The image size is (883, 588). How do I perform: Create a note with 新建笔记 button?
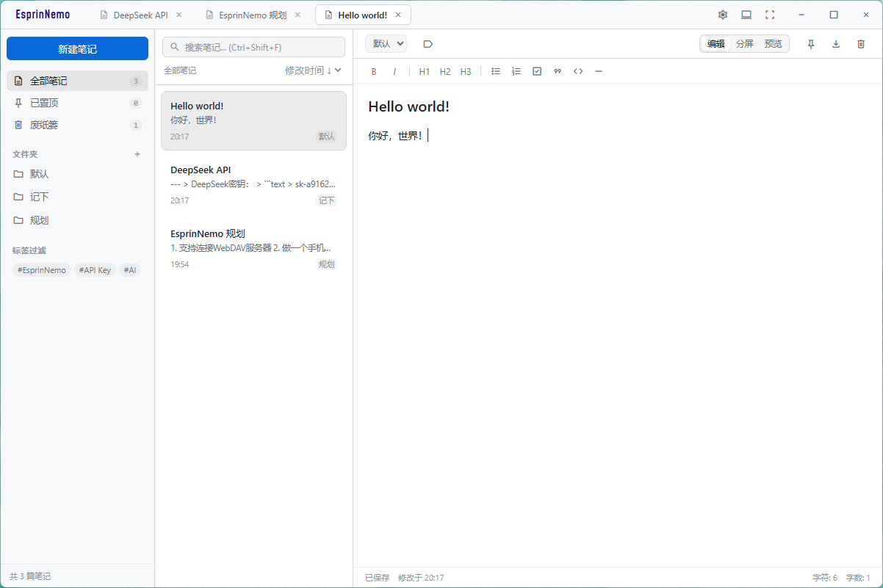pyautogui.click(x=77, y=49)
